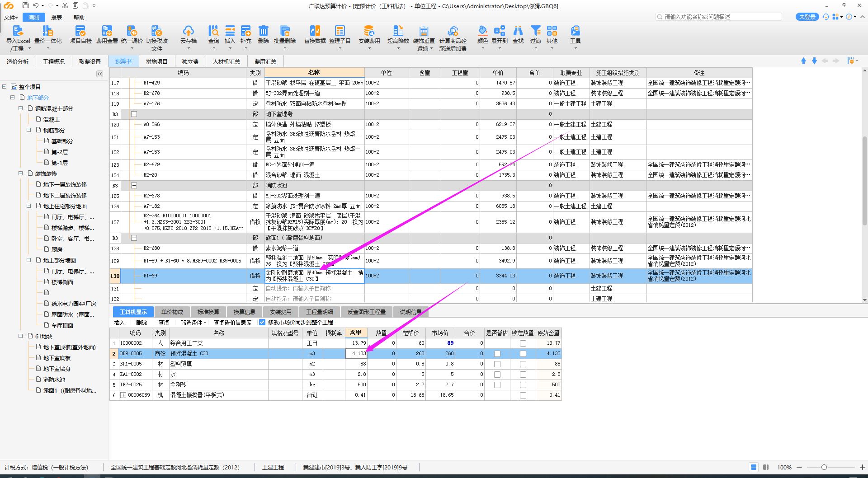Click the 未登录 login button
Viewport: 868px width, 478px height.
(x=807, y=17)
